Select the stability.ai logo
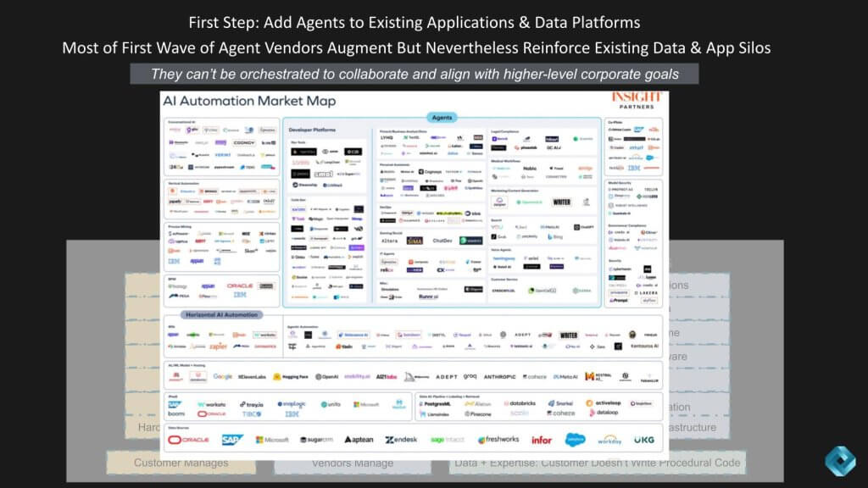This screenshot has height=488, width=868. [x=357, y=377]
